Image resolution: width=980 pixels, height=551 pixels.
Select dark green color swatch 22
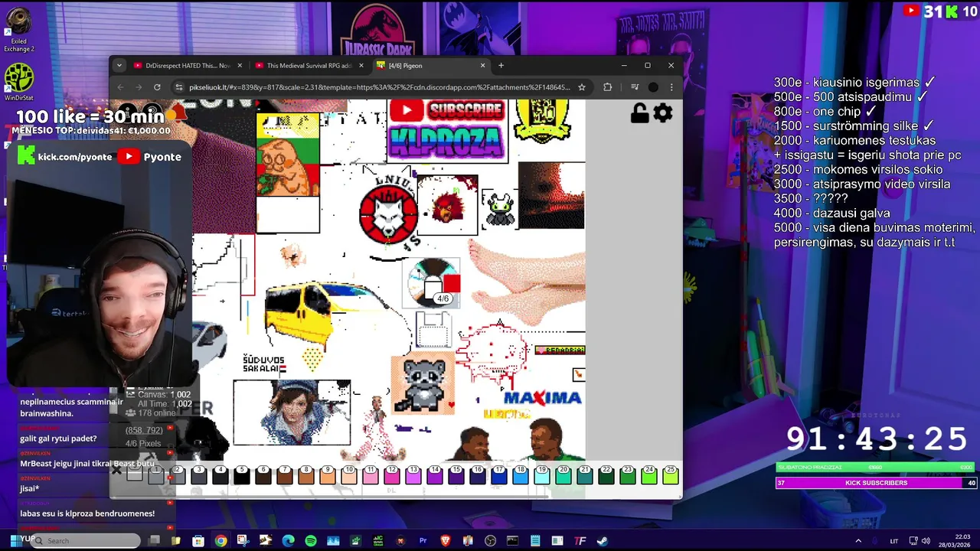click(x=606, y=475)
